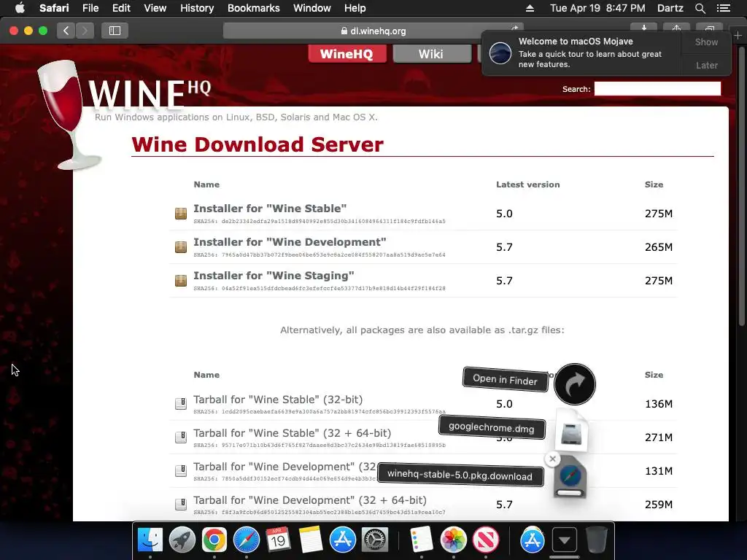Click package icon beside Wine Staging installer
747x560 pixels.
pyautogui.click(x=181, y=281)
